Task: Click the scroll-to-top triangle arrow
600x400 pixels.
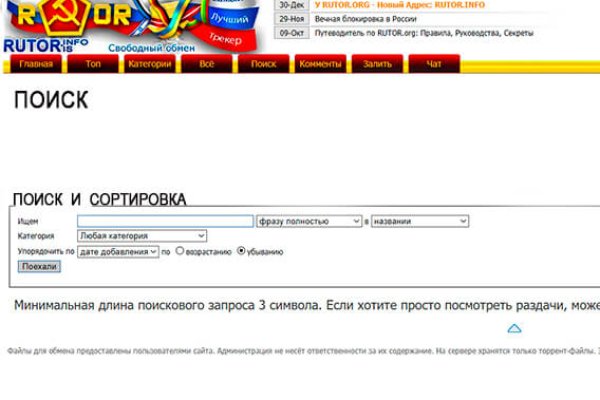Action: pos(514,328)
